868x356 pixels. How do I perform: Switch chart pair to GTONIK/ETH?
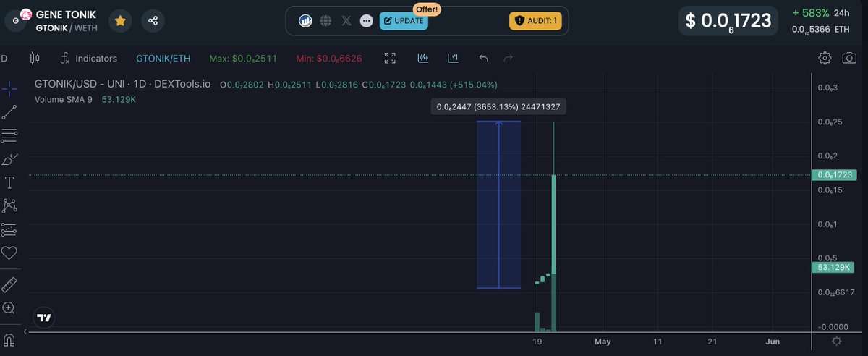[x=163, y=59]
